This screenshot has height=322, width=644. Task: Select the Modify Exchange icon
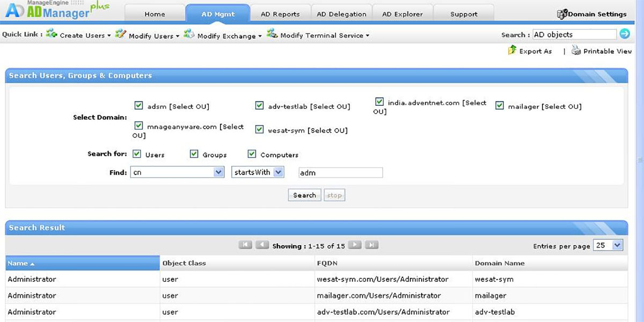coord(189,34)
